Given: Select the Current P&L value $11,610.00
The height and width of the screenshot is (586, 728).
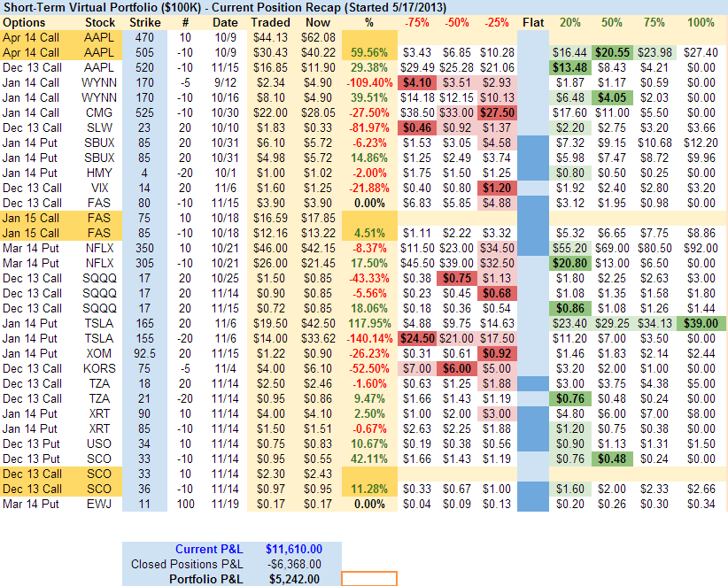Looking at the screenshot, I should [294, 549].
